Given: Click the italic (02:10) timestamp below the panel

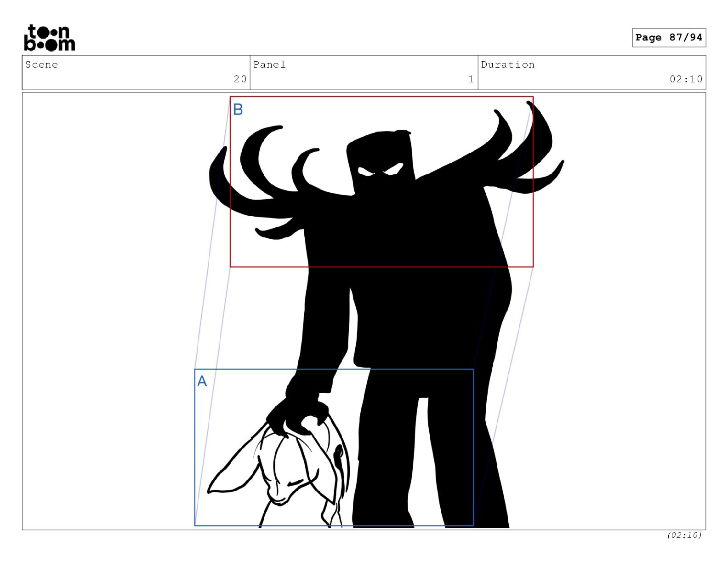Looking at the screenshot, I should (x=684, y=535).
